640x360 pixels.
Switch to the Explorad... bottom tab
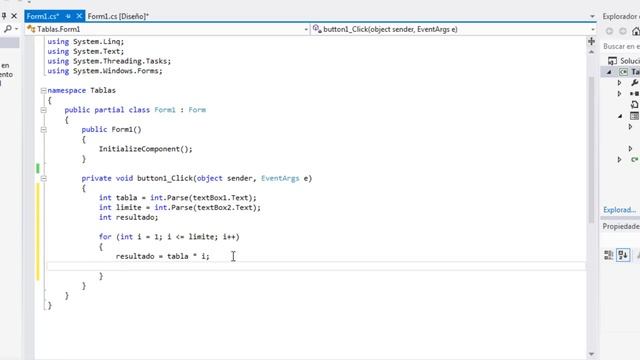620,210
